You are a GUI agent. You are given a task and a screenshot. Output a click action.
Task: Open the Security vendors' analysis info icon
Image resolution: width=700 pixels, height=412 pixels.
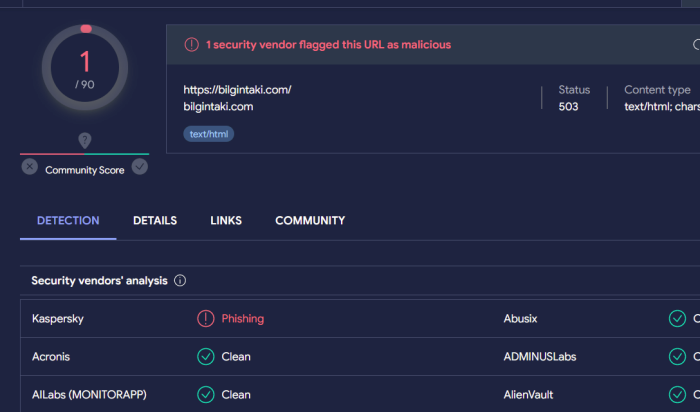click(180, 280)
